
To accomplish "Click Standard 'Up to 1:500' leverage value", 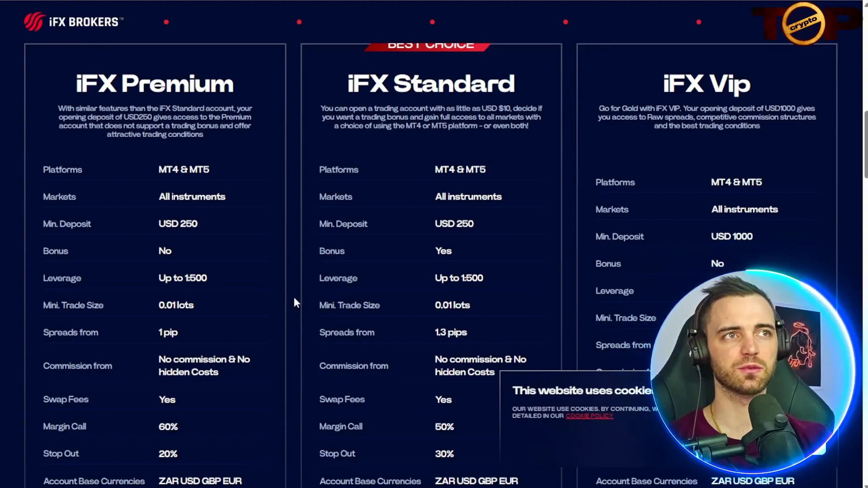I will (x=459, y=278).
